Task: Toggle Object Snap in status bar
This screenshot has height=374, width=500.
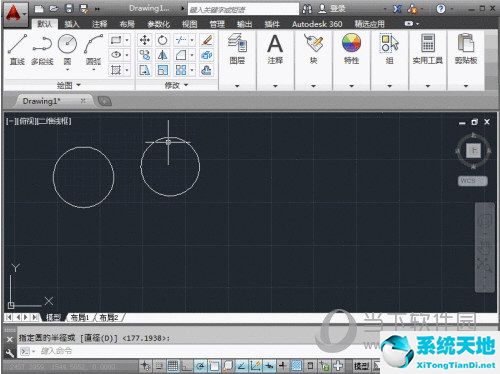Action: [214, 366]
